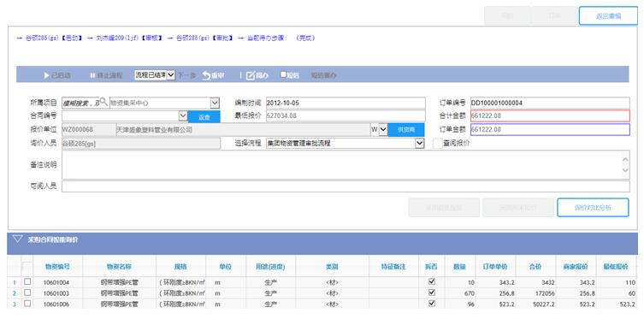Image resolution: width=644 pixels, height=319 pixels.
Task: Click the play icon for 已启动
Action: click(x=47, y=75)
